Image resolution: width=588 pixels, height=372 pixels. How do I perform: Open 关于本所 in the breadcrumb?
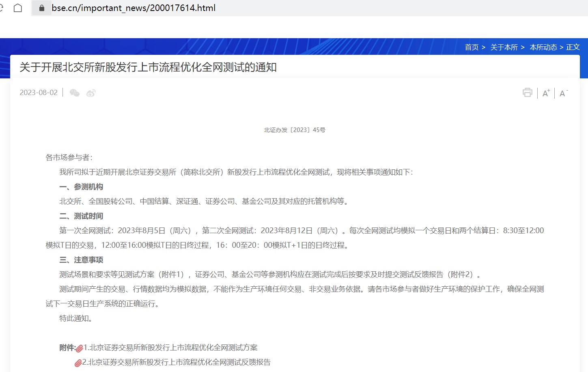click(x=504, y=47)
